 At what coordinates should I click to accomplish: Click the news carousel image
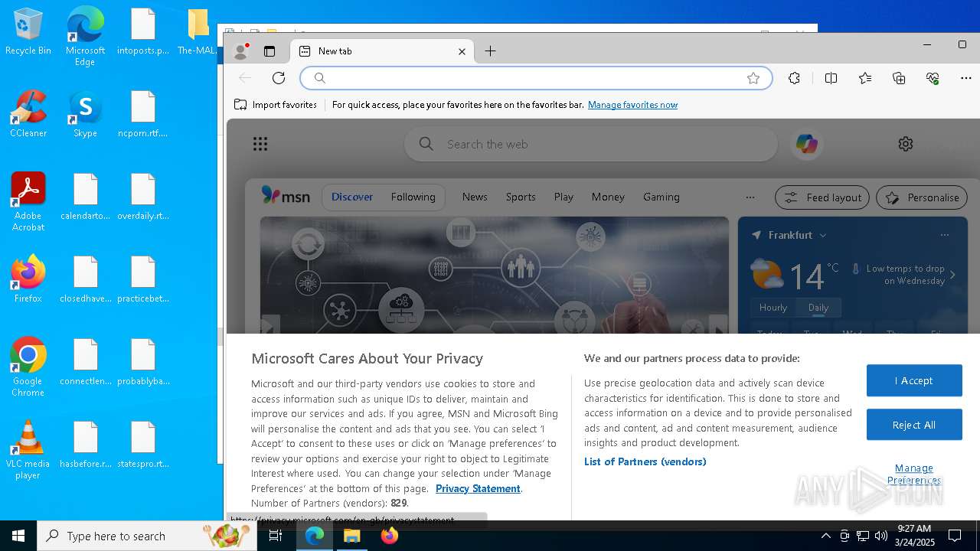point(495,275)
